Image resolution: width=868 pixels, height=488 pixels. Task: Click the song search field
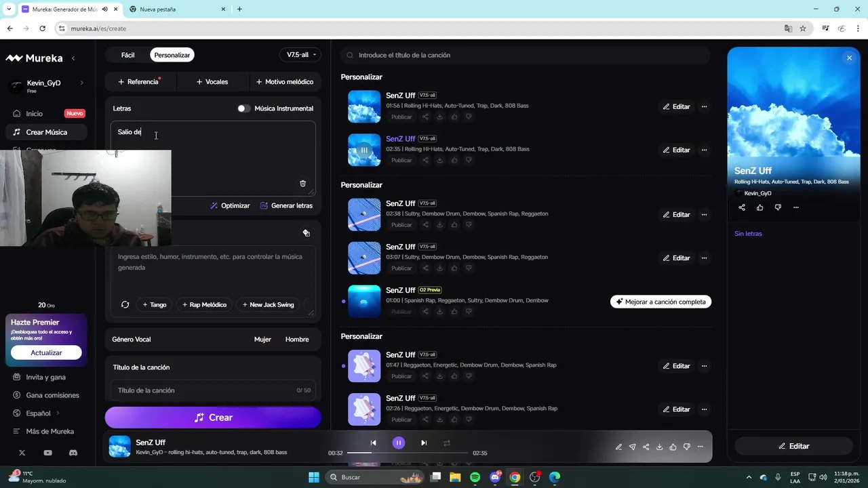(526, 55)
